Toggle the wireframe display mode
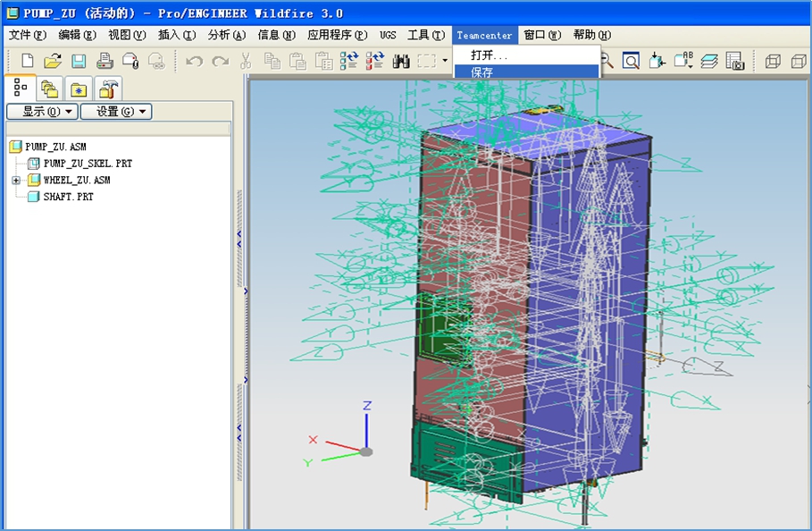This screenshot has width=812, height=531. 774,61
